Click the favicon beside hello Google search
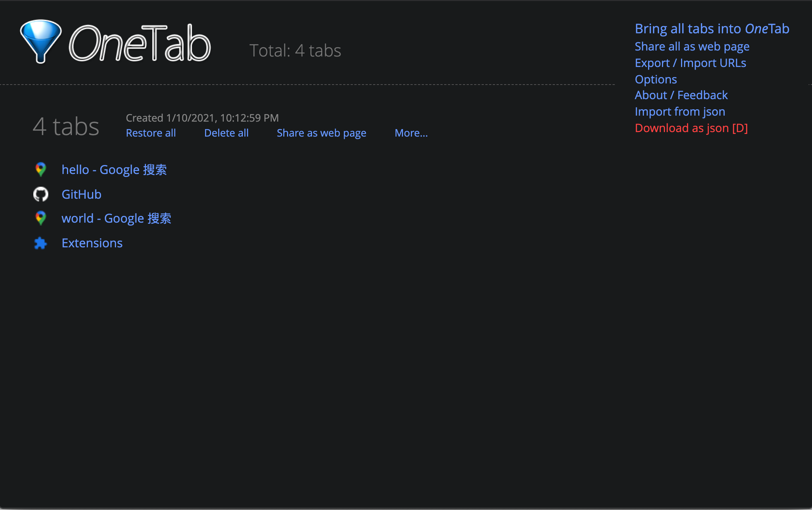812x510 pixels. click(40, 170)
